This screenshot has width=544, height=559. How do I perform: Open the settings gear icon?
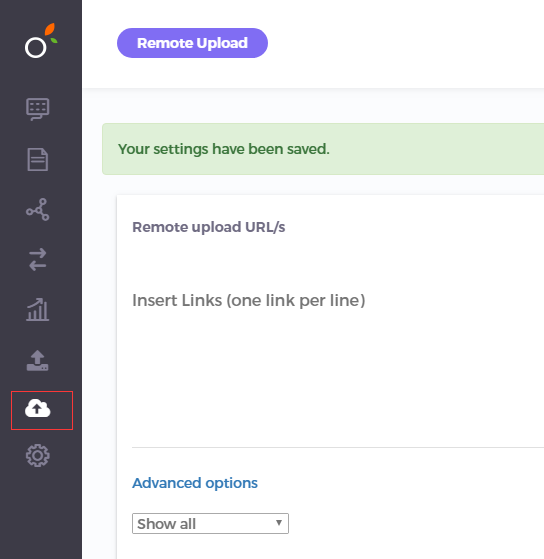point(37,456)
